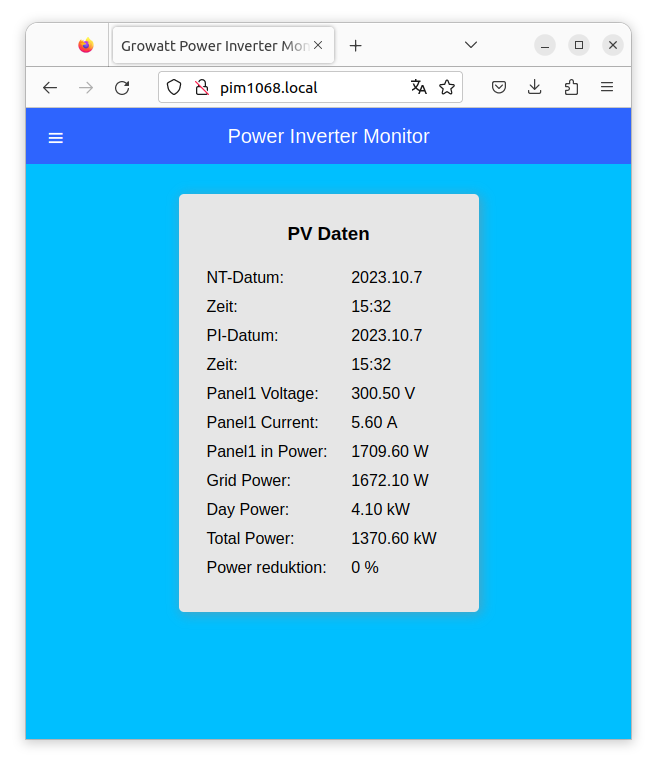
Task: Open the downloads panel icon
Action: (x=535, y=87)
